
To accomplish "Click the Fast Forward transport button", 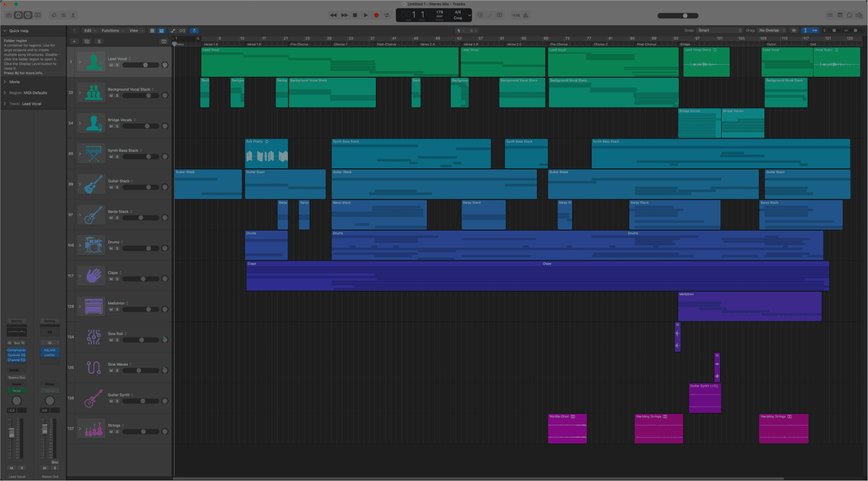I will (344, 15).
